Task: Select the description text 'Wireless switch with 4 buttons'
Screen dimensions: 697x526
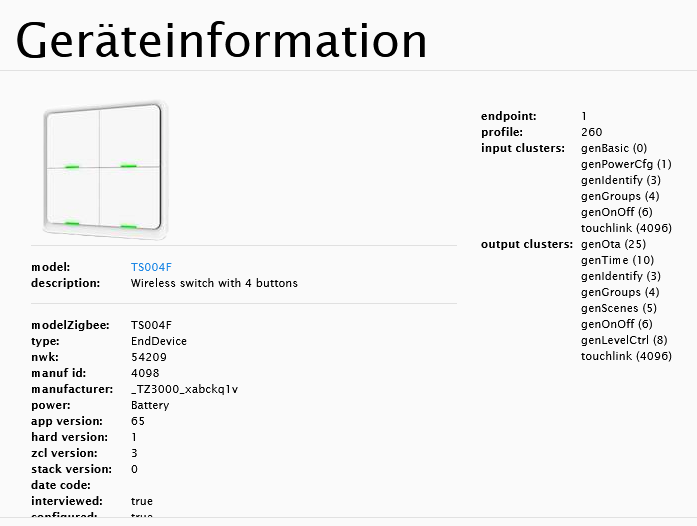Action: [x=214, y=283]
